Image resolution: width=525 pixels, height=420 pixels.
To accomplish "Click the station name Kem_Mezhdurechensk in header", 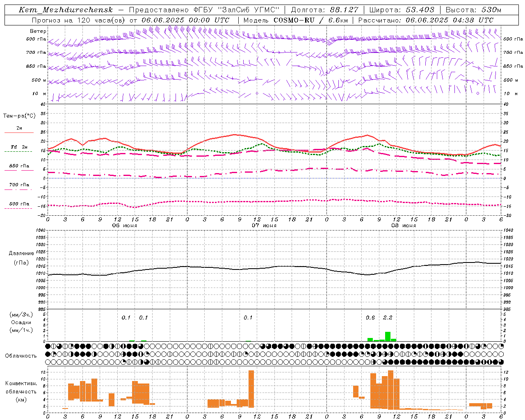I will [x=66, y=10].
